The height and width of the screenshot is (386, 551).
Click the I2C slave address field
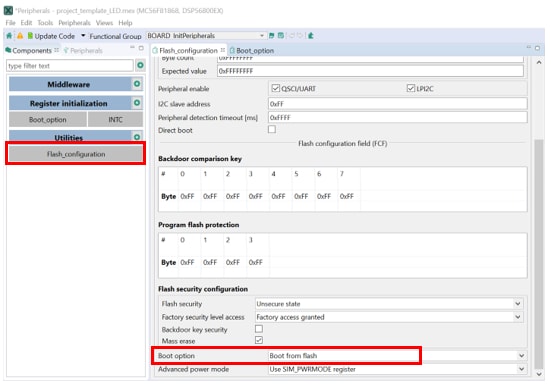click(397, 104)
